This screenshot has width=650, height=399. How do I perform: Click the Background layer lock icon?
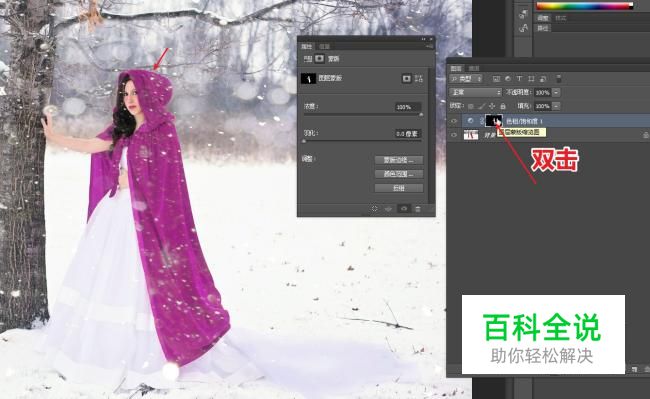pyautogui.click(x=646, y=135)
